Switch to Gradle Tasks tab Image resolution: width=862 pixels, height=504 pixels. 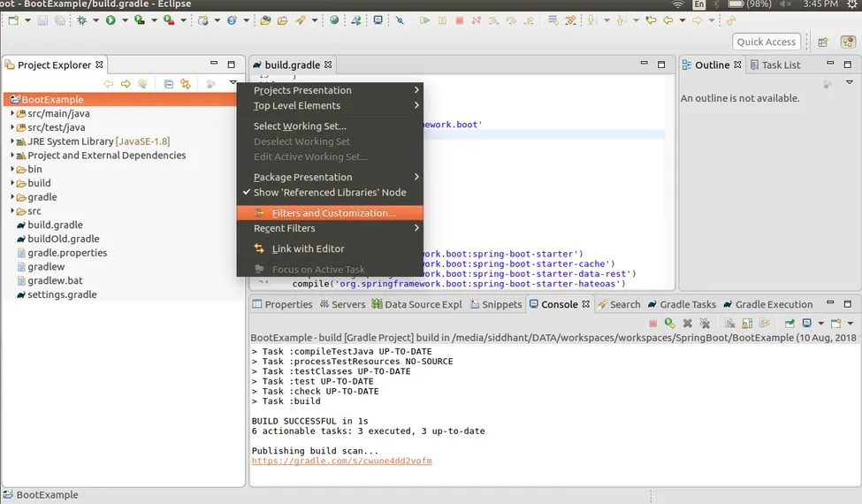682,304
